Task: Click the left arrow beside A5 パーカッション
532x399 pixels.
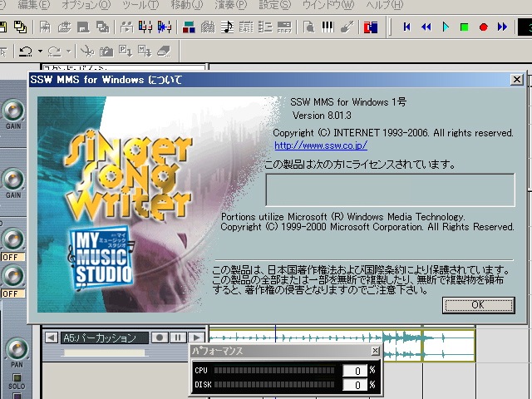Action: [x=51, y=337]
